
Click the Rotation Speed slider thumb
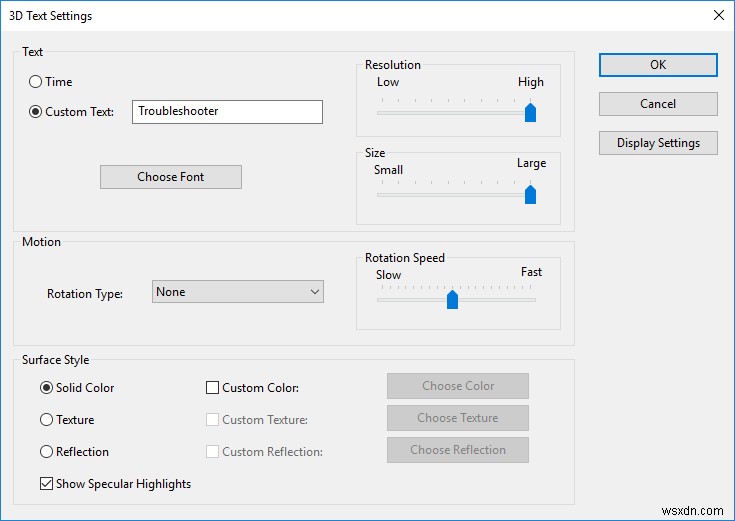click(x=452, y=299)
